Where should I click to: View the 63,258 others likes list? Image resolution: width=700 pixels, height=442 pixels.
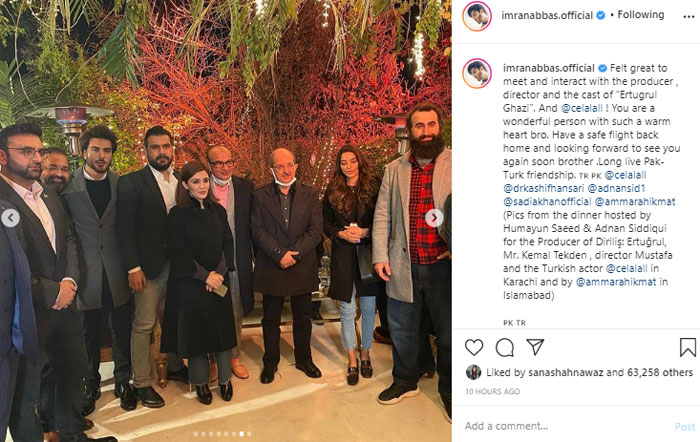click(x=660, y=372)
